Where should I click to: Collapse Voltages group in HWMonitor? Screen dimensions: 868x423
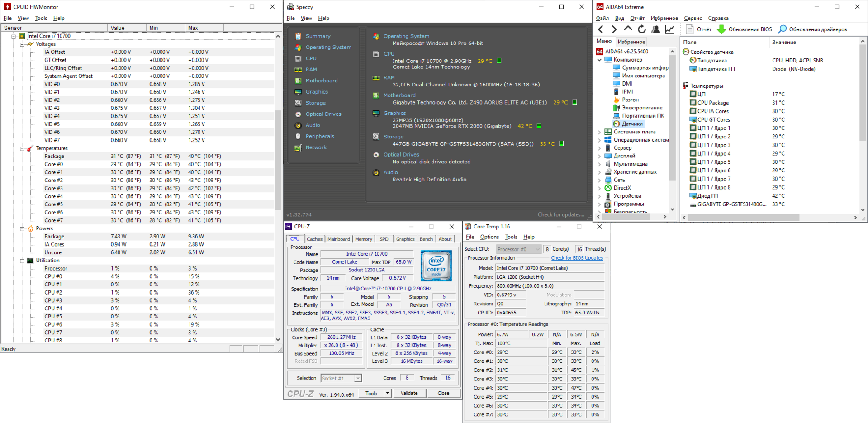pos(22,44)
